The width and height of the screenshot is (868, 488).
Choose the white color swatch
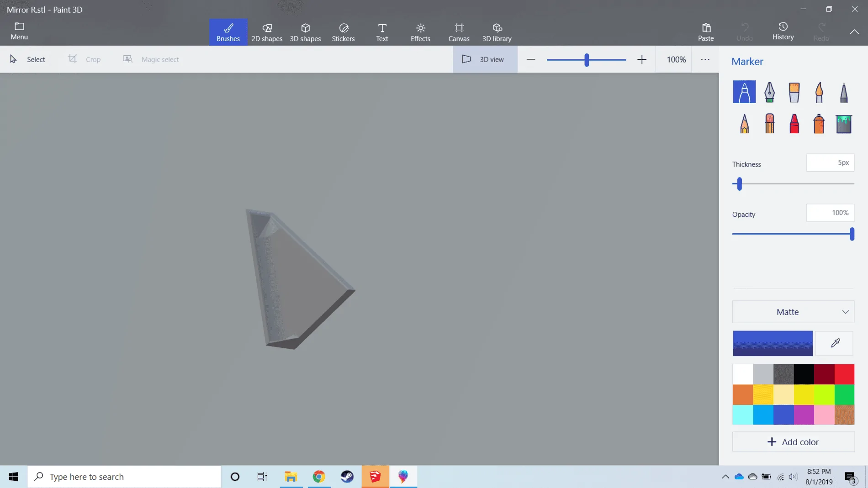[743, 374]
